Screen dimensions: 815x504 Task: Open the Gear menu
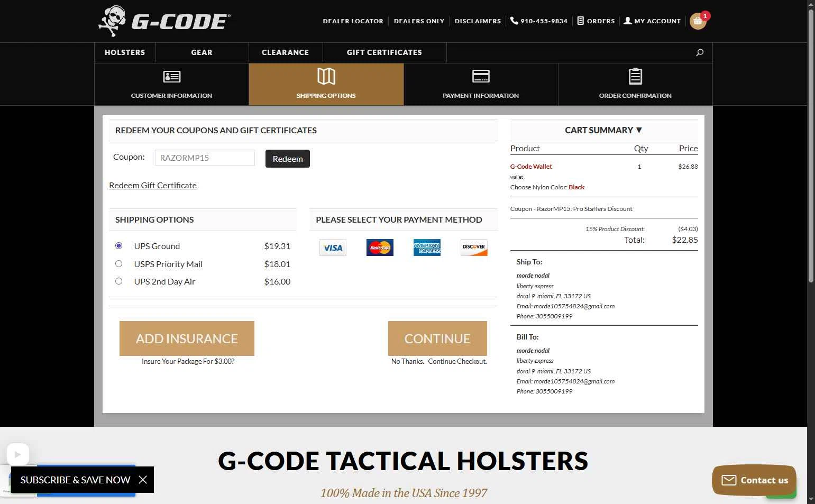coord(202,52)
